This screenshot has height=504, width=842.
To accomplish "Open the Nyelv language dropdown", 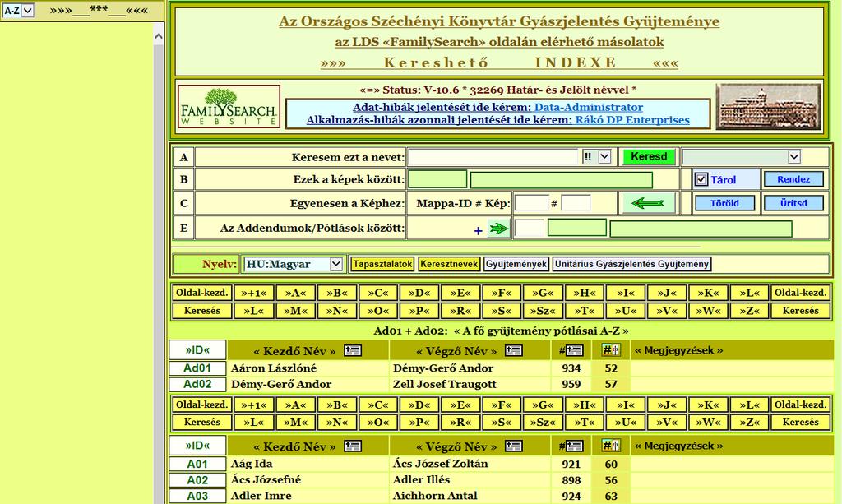I will 293,264.
